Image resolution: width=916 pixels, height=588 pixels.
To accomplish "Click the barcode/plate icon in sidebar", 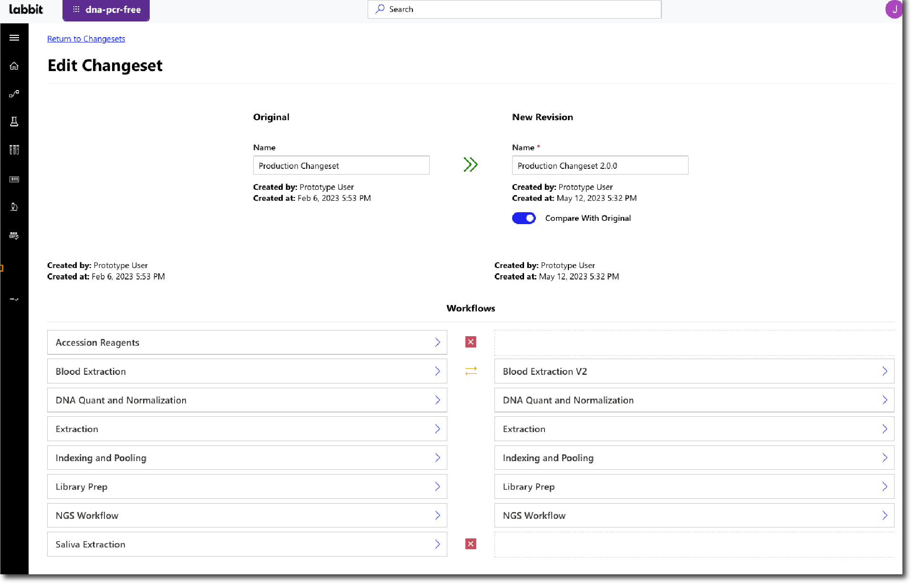I will (15, 178).
